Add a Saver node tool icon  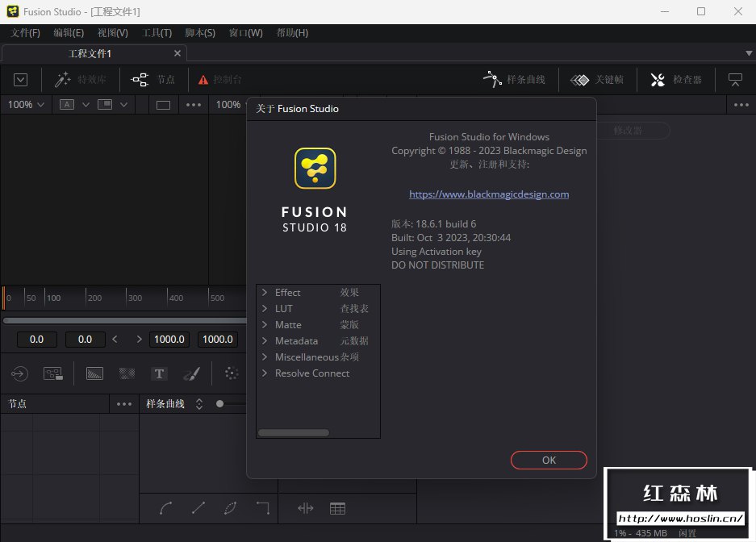click(x=53, y=373)
